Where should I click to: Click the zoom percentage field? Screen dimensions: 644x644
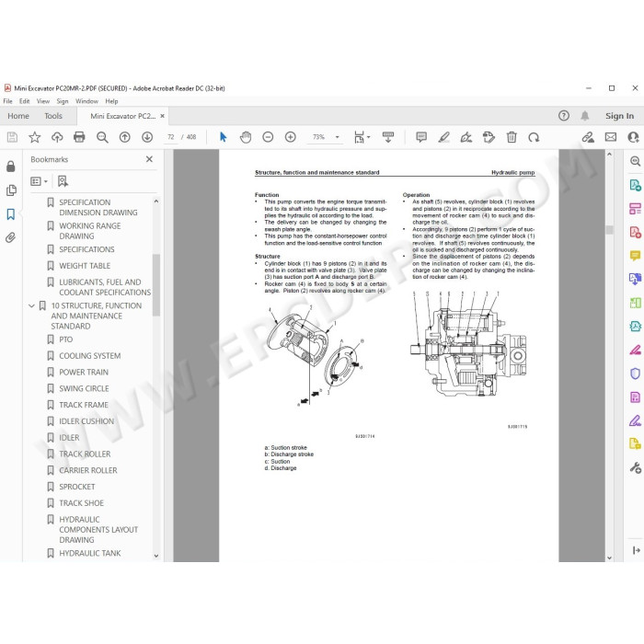(x=318, y=137)
